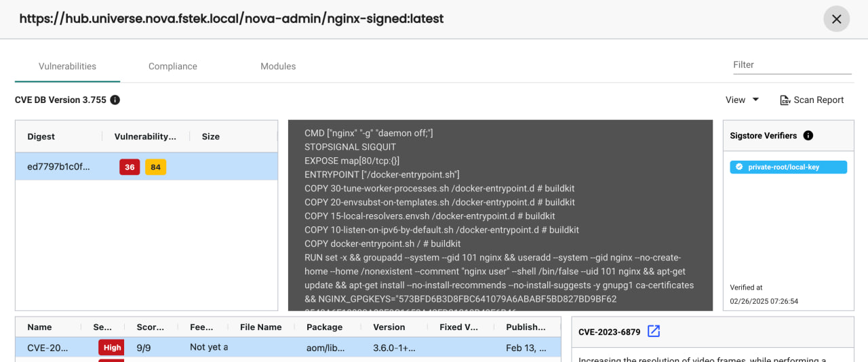The height and width of the screenshot is (362, 868).
Task: Click the CSV Scan Report icon
Action: click(785, 100)
